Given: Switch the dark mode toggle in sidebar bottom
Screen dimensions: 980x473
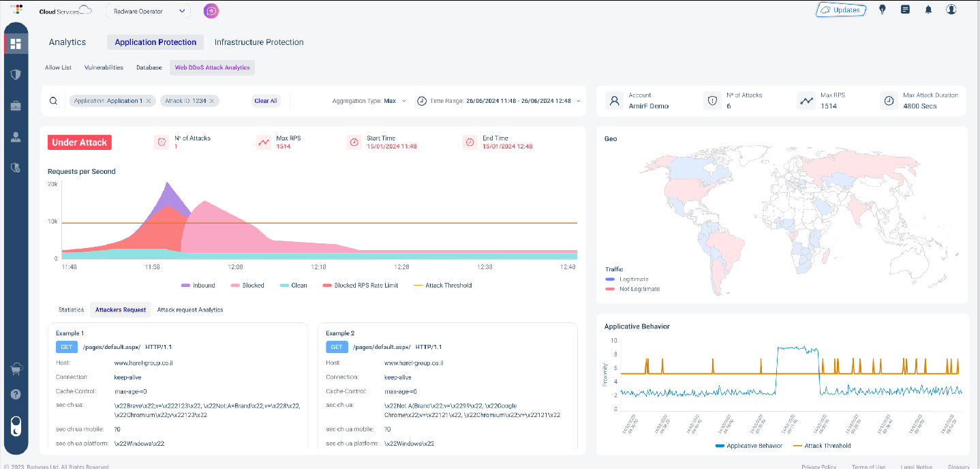Looking at the screenshot, I should [15, 427].
